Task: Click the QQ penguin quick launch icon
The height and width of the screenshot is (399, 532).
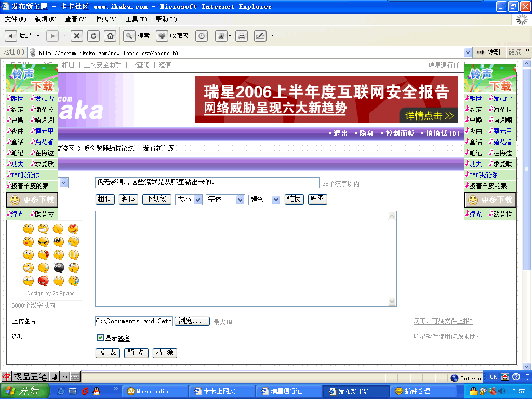Action: click(x=96, y=391)
